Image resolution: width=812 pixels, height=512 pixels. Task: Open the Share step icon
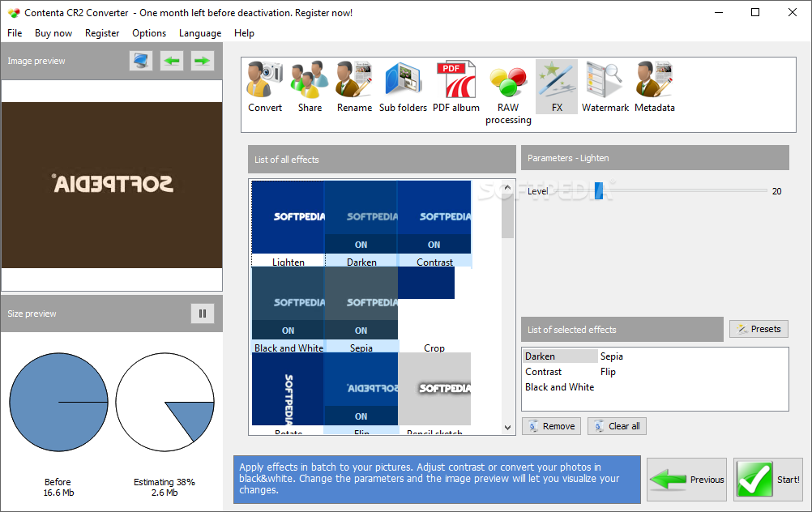(x=310, y=87)
